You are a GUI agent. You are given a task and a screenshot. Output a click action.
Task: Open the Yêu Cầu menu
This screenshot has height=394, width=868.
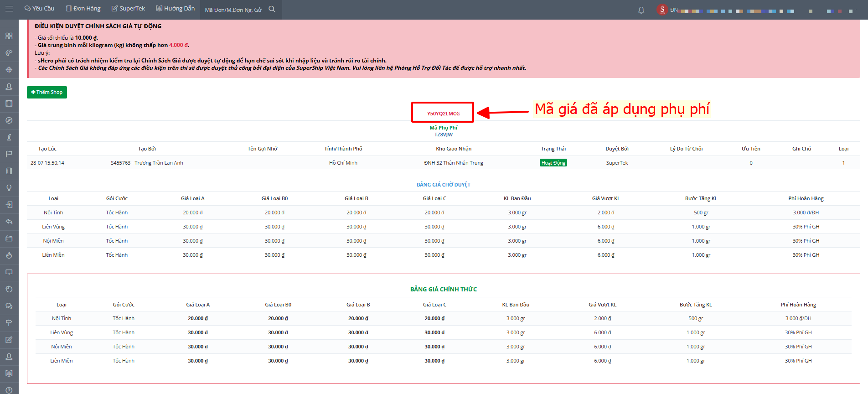[39, 9]
